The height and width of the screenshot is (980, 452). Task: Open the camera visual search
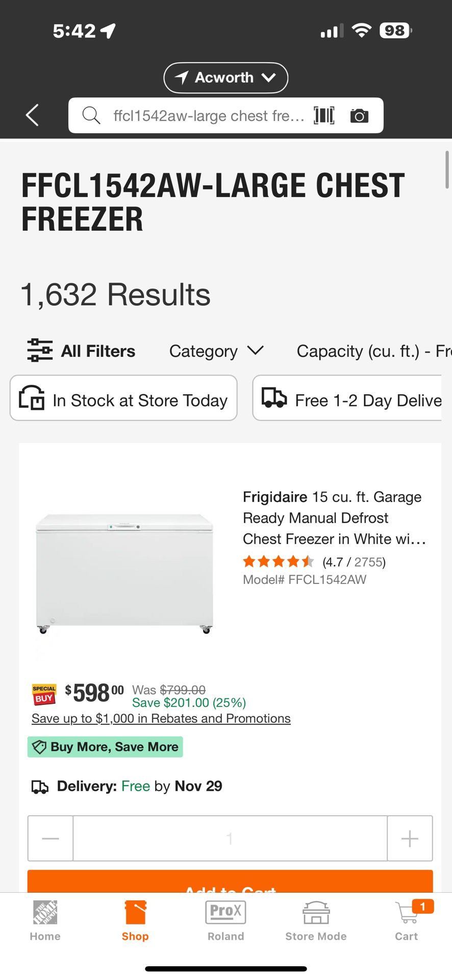[x=359, y=115]
